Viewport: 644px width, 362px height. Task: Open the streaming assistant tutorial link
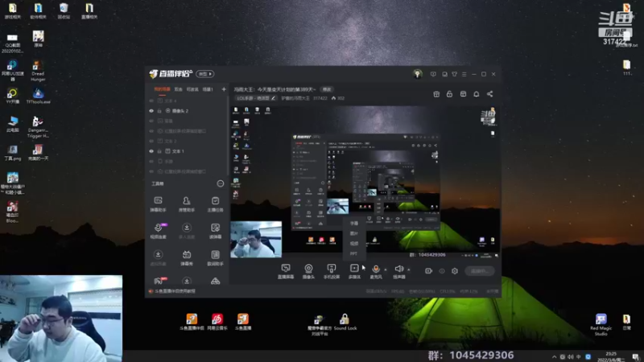click(x=172, y=291)
